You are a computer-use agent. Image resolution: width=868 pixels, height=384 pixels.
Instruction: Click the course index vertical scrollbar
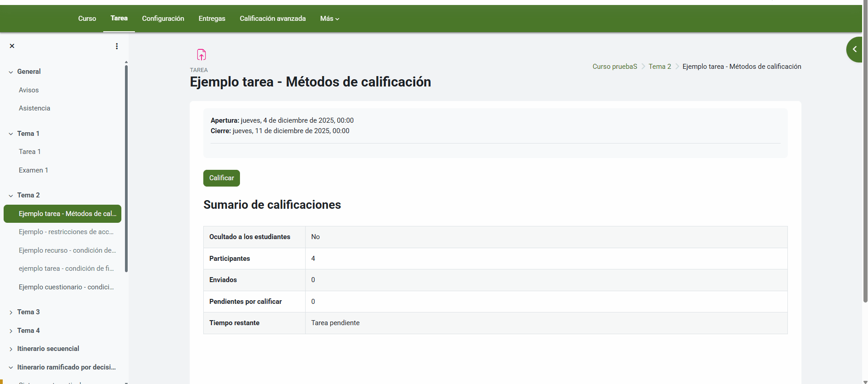point(126,168)
